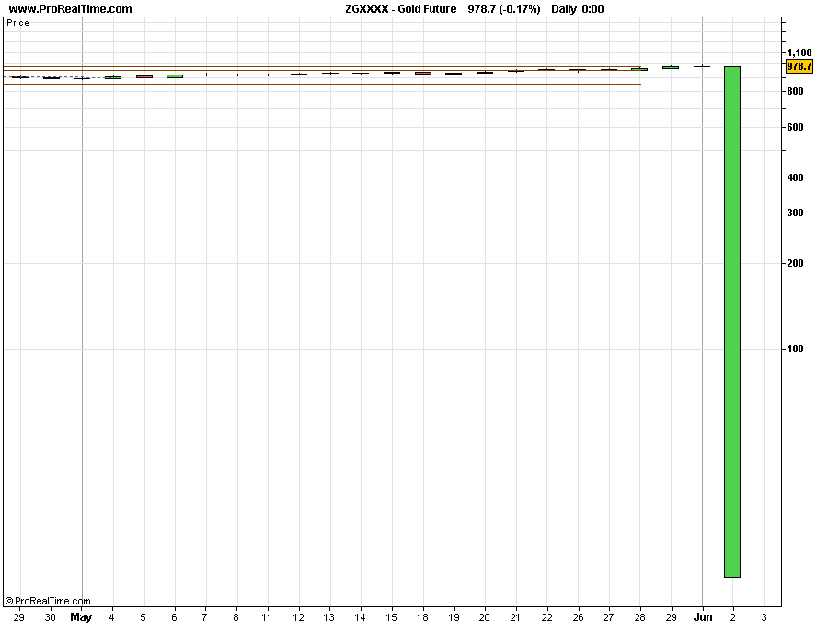Click the date label 20 on the axis
This screenshot has width=828, height=644.
[484, 617]
